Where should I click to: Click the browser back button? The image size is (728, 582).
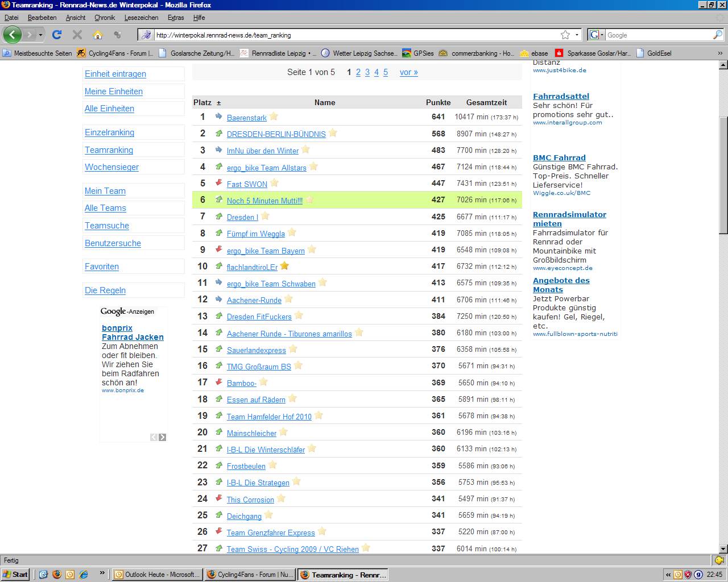point(12,35)
